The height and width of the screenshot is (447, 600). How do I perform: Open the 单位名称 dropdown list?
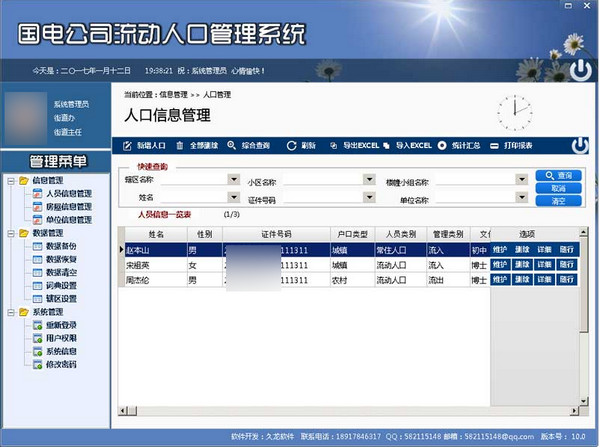[x=521, y=199]
